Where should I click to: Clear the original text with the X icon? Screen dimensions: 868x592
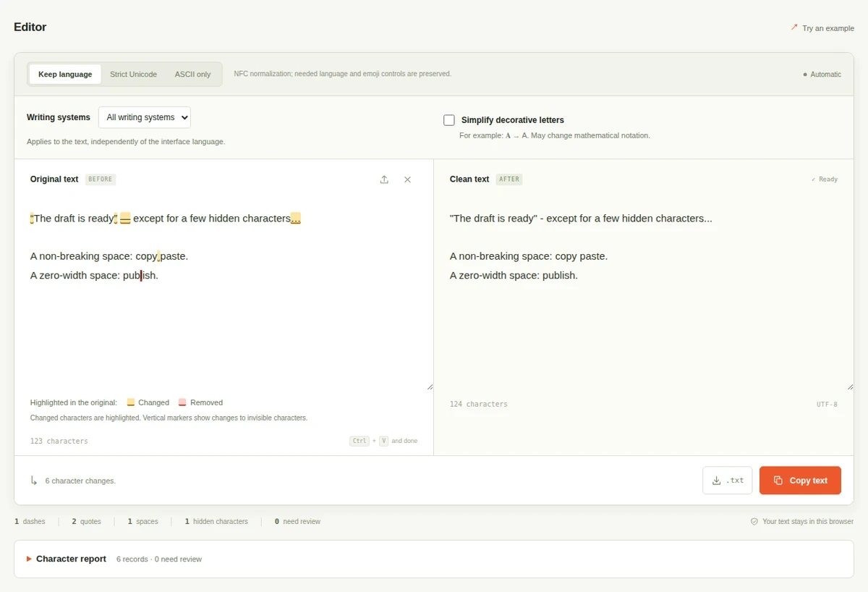click(x=407, y=179)
